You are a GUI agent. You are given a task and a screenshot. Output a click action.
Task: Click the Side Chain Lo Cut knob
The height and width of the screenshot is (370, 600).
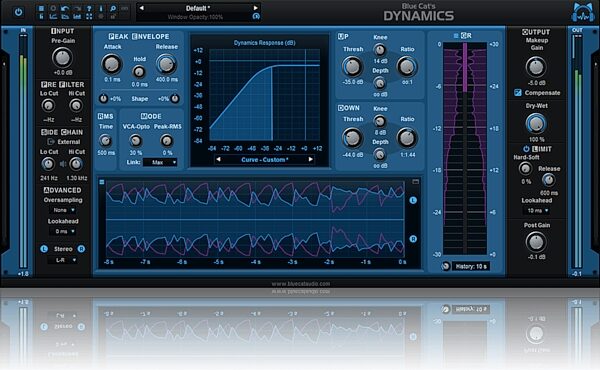pyautogui.click(x=48, y=164)
